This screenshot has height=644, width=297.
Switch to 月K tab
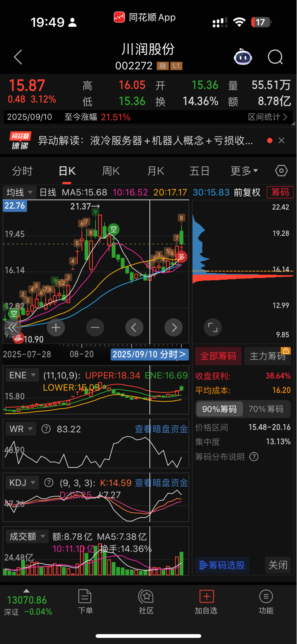coord(156,171)
